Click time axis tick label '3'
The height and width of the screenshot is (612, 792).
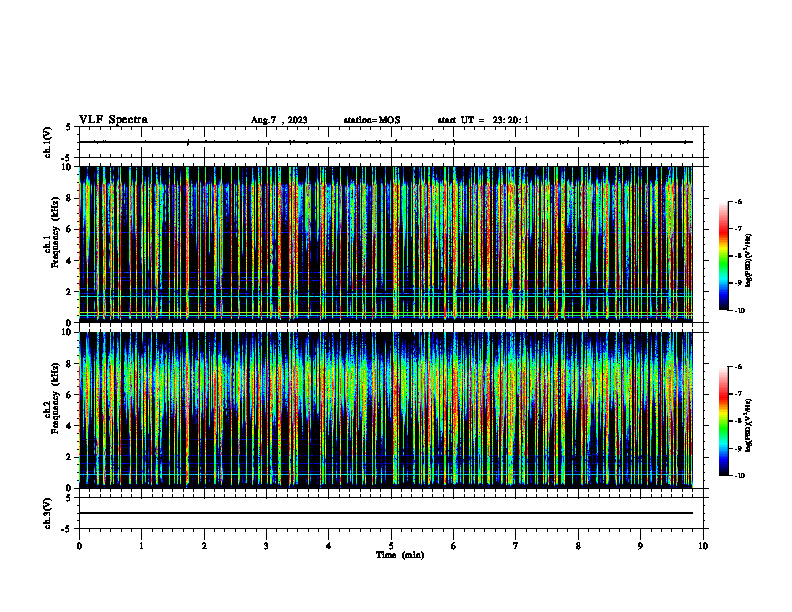pyautogui.click(x=266, y=546)
